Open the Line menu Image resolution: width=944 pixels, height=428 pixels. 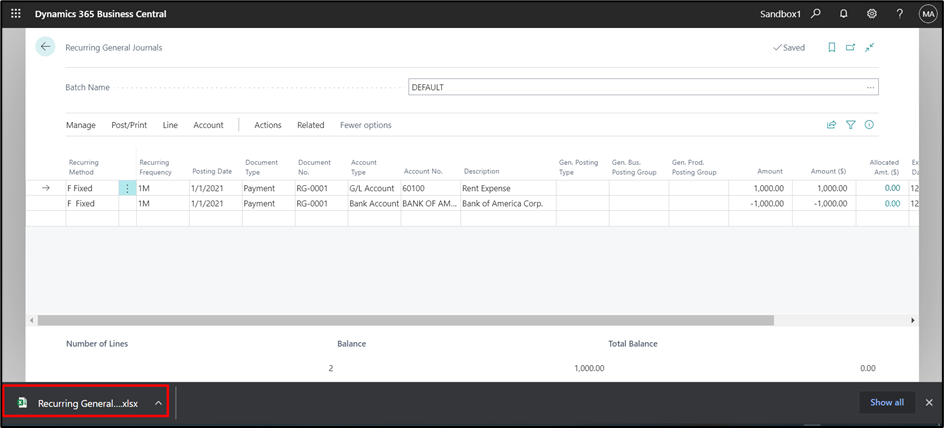(170, 125)
